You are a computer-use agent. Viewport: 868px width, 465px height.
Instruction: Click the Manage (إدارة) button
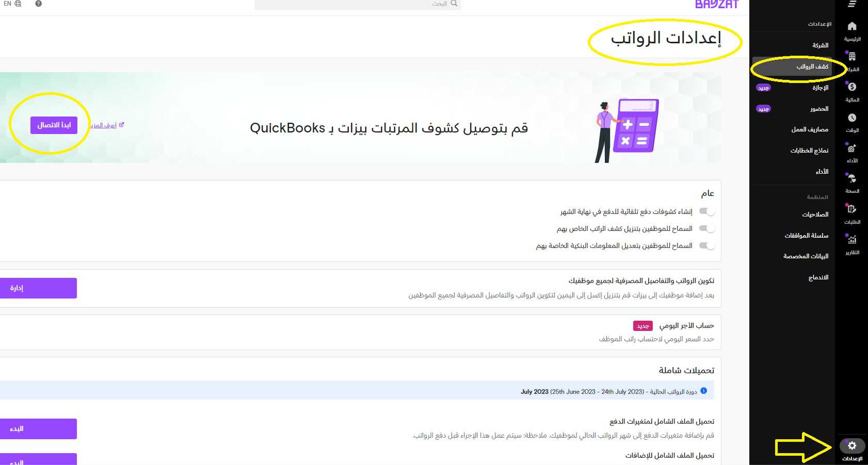coord(38,288)
